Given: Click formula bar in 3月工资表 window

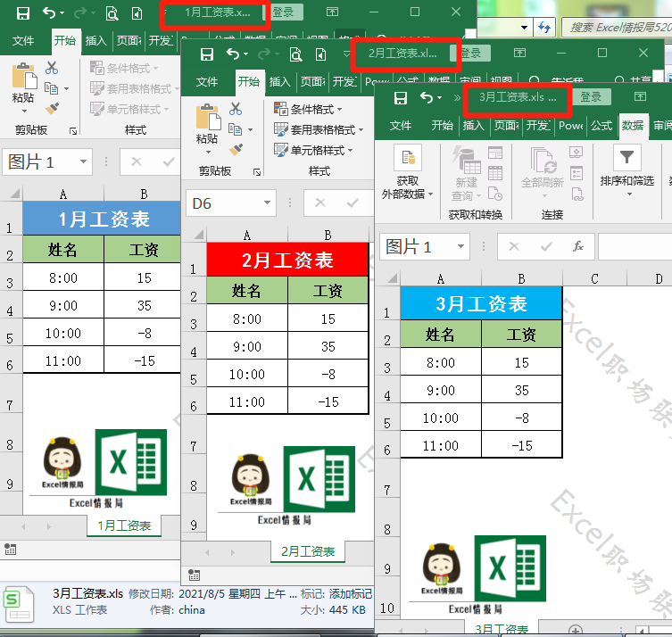Looking at the screenshot, I should 635,246.
